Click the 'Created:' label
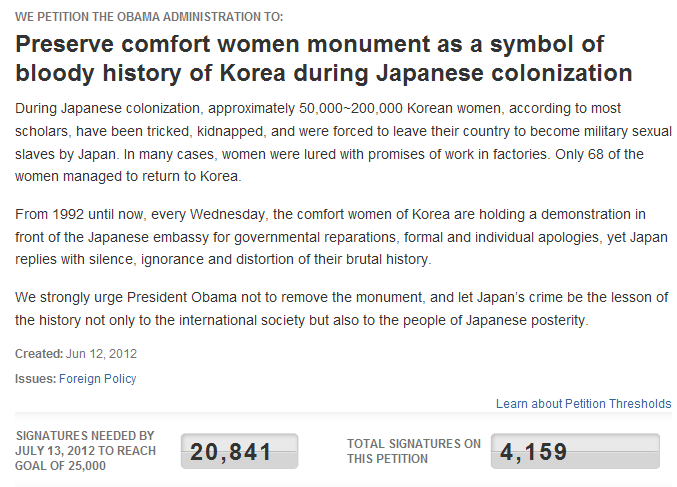Viewport: 677px width, 487px height. coord(37,354)
